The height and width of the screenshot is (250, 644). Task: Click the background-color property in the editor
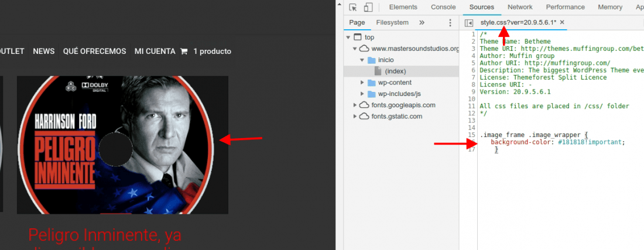[x=520, y=142]
